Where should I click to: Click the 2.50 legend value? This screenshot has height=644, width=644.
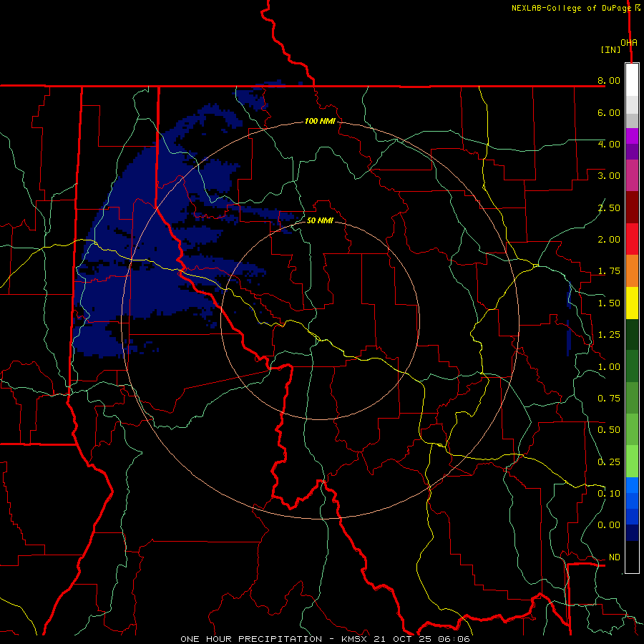[609, 208]
